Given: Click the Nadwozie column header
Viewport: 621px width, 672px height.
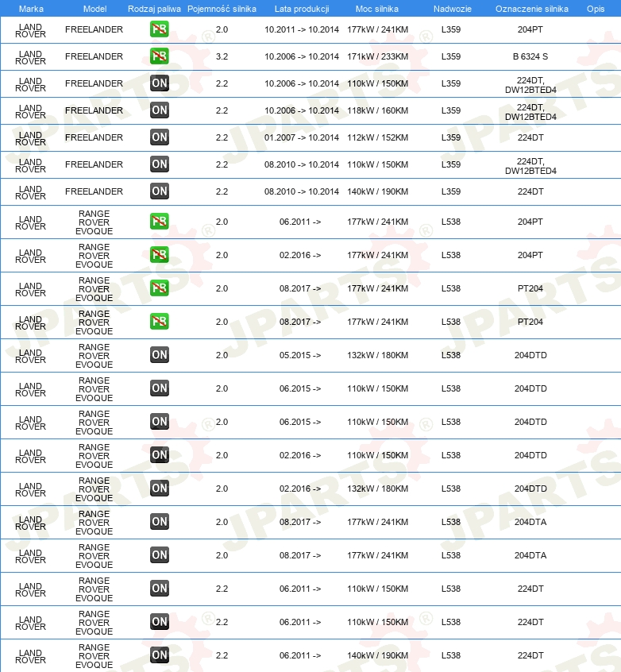Looking at the screenshot, I should click(453, 9).
